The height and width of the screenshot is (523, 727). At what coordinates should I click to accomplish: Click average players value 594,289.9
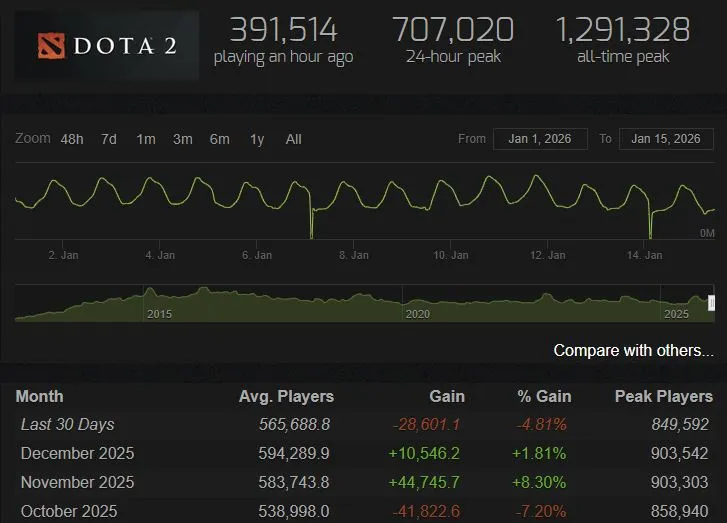coord(294,453)
